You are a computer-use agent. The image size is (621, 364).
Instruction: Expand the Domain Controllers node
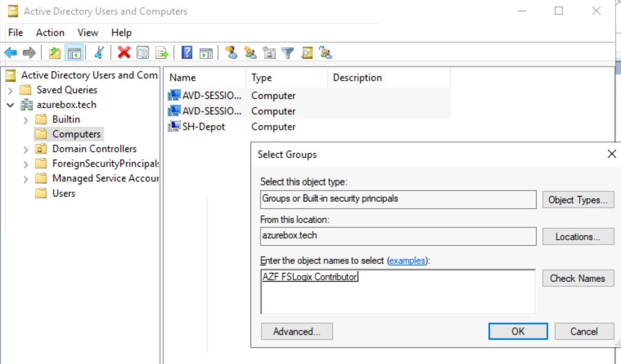[26, 149]
